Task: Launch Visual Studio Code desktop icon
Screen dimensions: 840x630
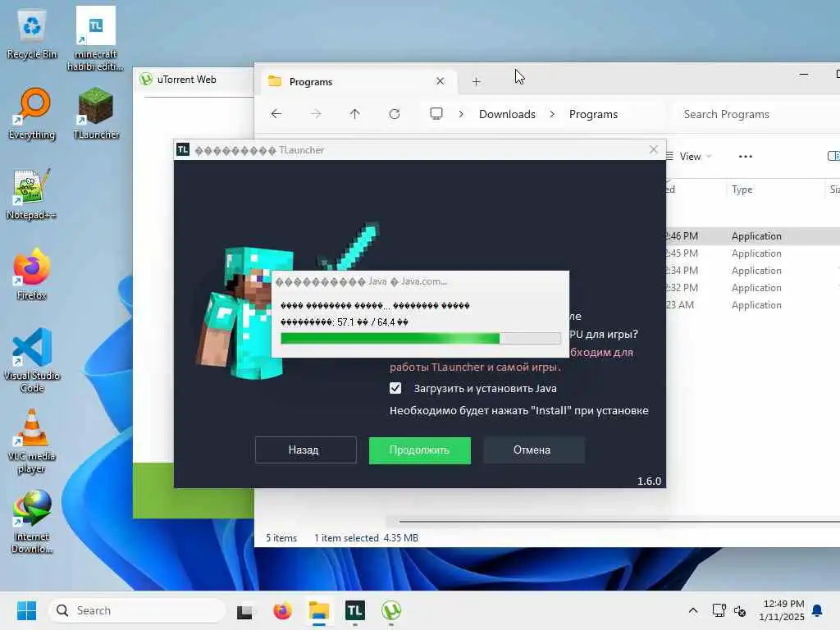Action: click(x=32, y=360)
